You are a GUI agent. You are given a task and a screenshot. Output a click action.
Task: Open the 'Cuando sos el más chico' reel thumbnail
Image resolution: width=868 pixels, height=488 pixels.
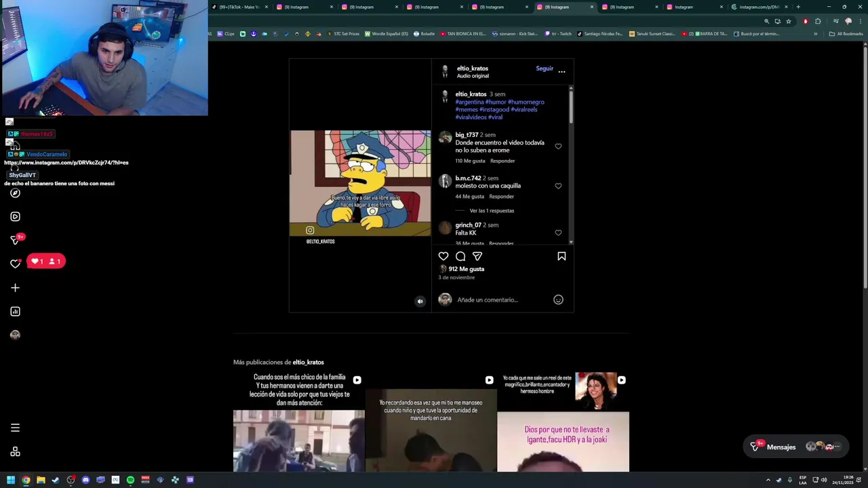point(299,422)
